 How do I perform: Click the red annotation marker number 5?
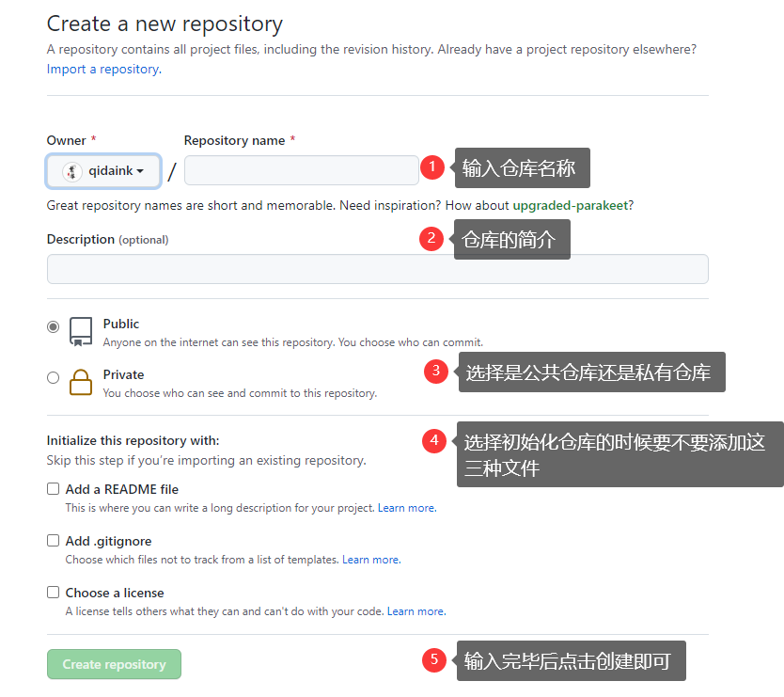433,659
